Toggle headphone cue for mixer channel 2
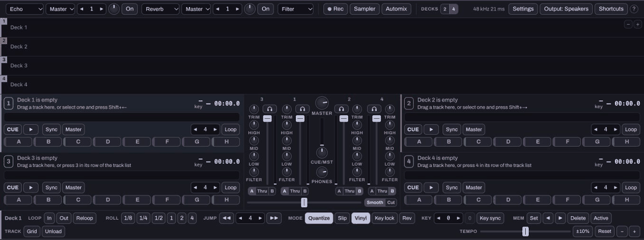 (341, 109)
